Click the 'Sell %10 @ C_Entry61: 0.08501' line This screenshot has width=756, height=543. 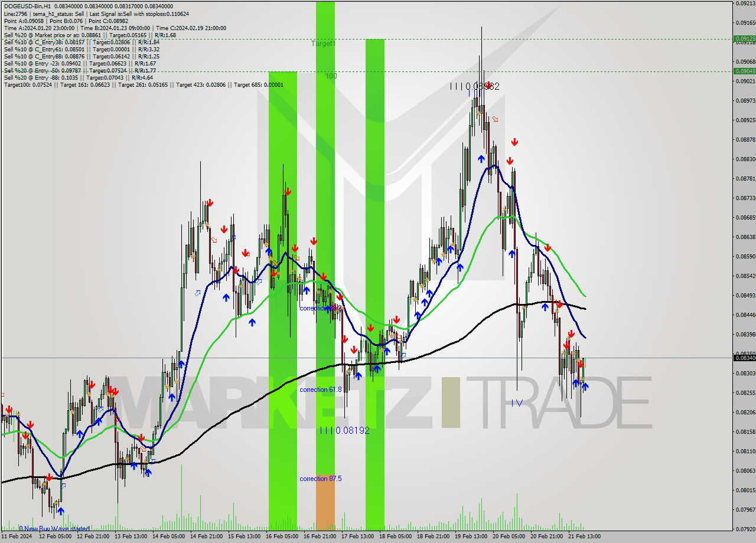[x=82, y=49]
